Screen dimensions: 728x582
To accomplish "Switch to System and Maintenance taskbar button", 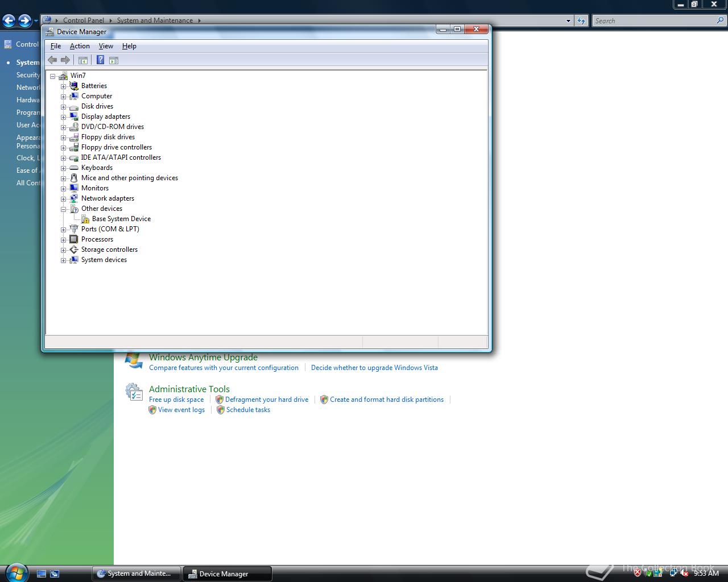I will [136, 573].
